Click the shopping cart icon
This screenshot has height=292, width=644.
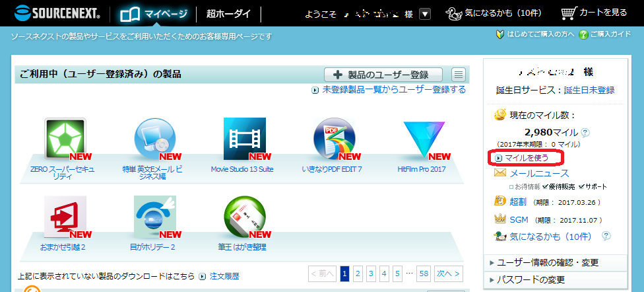coord(568,14)
